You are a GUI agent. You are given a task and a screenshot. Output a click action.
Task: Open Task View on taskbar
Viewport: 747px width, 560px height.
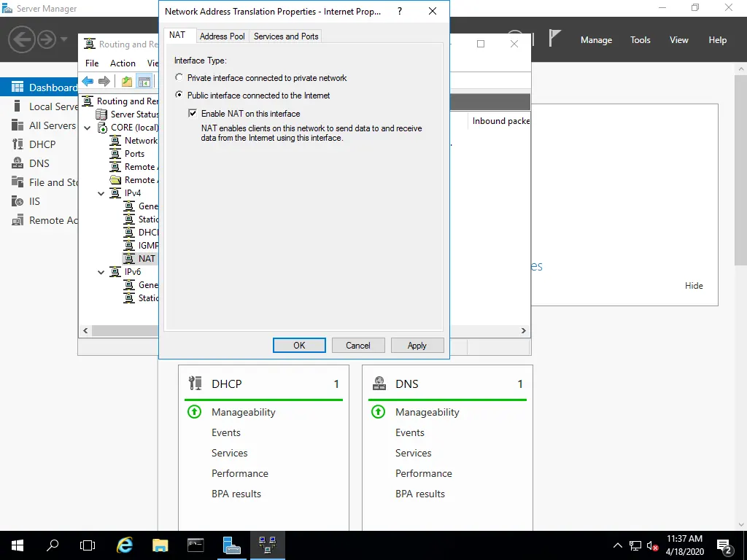88,545
